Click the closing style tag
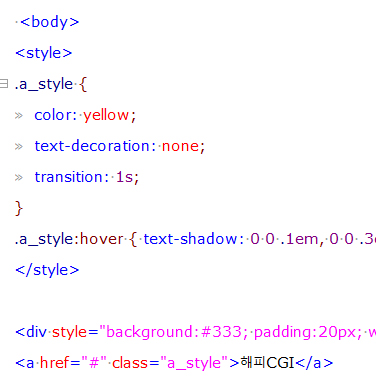This screenshot has height=376, width=376. pos(47,270)
